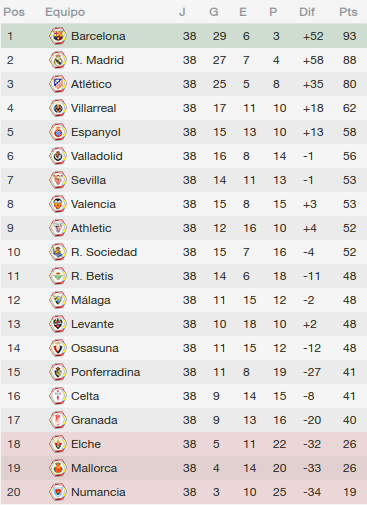This screenshot has height=505, width=367.
Task: Click the Pos column header
Action: click(x=14, y=12)
